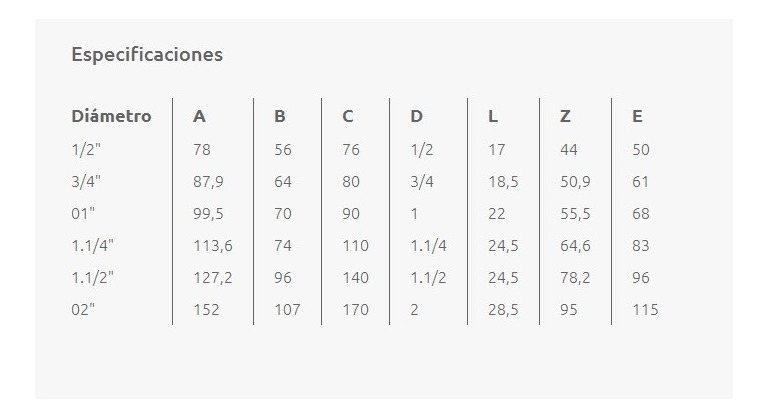
Task: Select the 02" diameter row label
Action: coord(83,310)
